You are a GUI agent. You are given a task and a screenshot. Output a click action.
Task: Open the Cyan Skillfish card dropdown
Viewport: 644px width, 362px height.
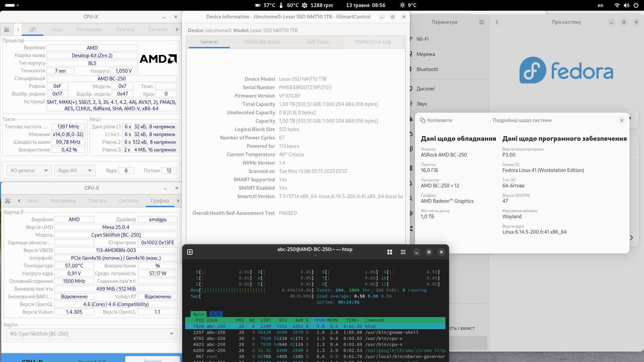(x=92, y=334)
